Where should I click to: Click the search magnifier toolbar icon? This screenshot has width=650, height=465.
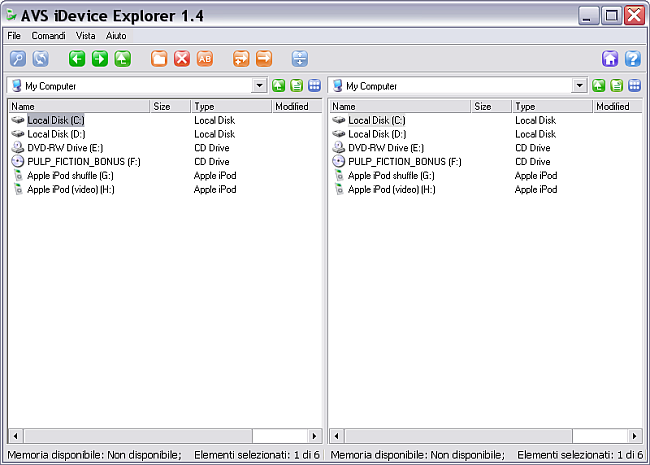click(x=18, y=58)
